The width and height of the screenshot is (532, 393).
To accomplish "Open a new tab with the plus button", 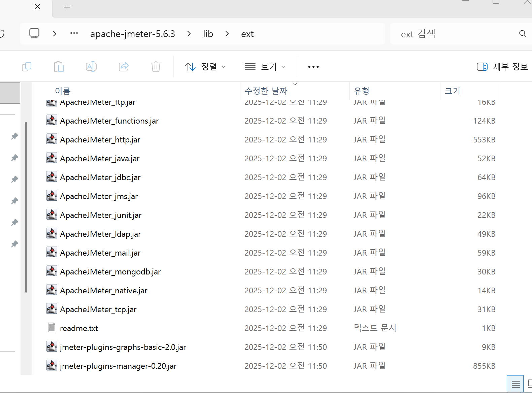I will (67, 7).
